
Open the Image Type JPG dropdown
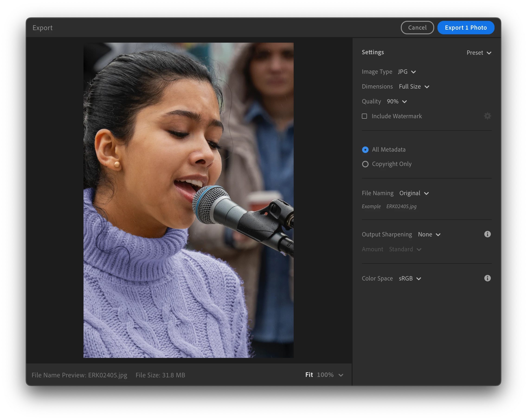(407, 72)
